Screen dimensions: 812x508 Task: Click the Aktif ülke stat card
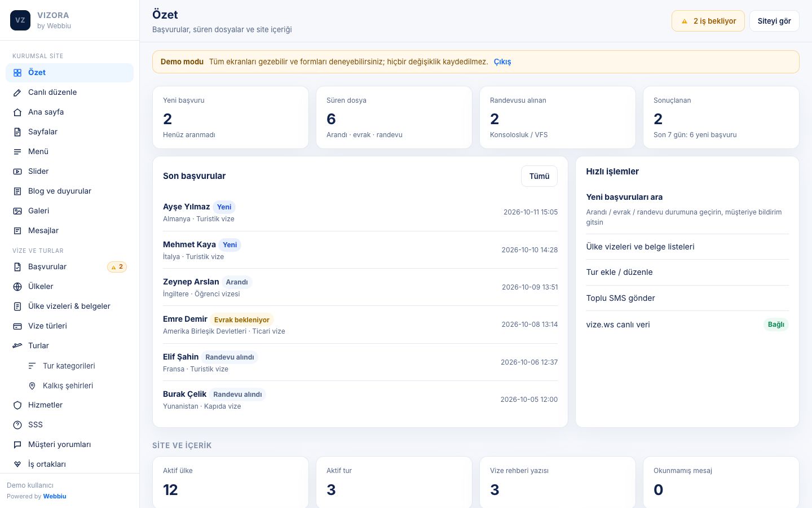click(x=231, y=483)
